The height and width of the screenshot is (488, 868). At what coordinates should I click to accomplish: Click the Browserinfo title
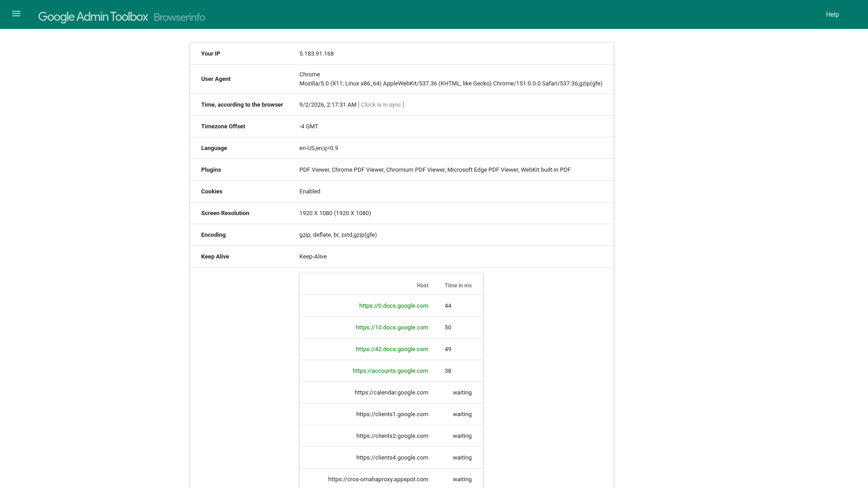pos(179,17)
